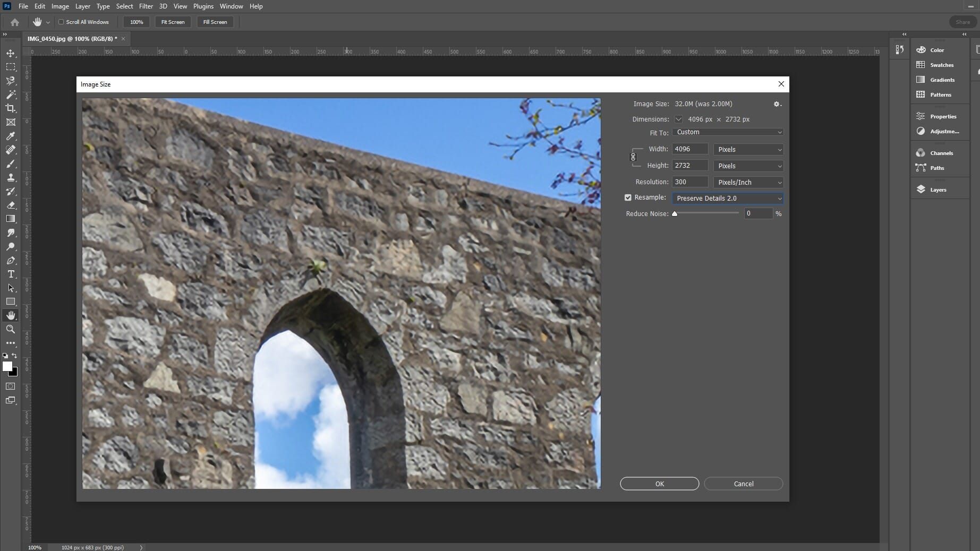980x551 pixels.
Task: Enable Scroll All Windows
Action: (x=61, y=22)
